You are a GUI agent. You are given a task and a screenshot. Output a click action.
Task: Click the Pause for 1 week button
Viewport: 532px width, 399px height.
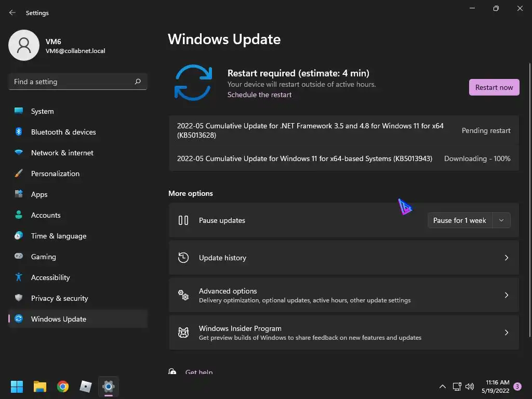point(460,220)
